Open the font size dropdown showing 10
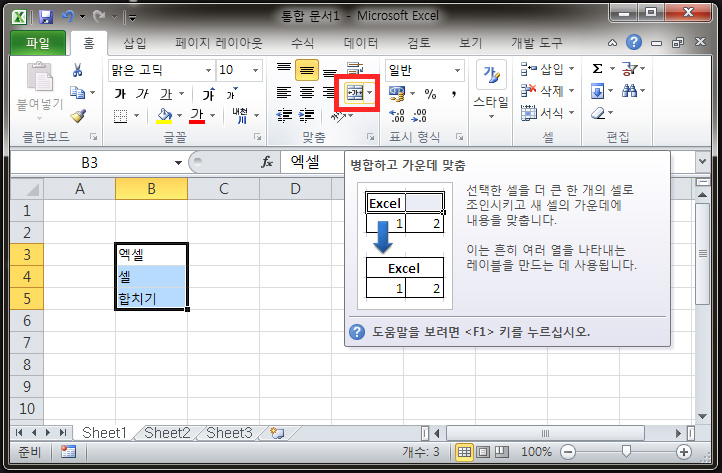Screen dimensions: 722x473 point(255,70)
